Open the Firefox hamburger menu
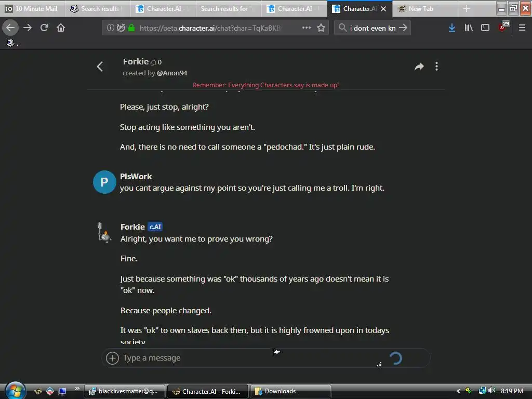The height and width of the screenshot is (399, 532). 522,28
